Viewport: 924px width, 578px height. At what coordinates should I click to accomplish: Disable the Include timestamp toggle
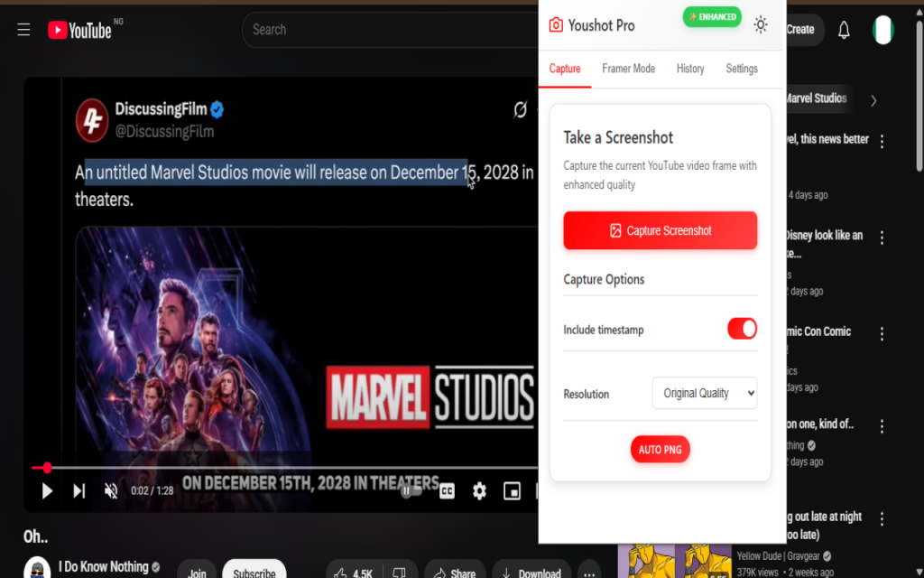[742, 329]
